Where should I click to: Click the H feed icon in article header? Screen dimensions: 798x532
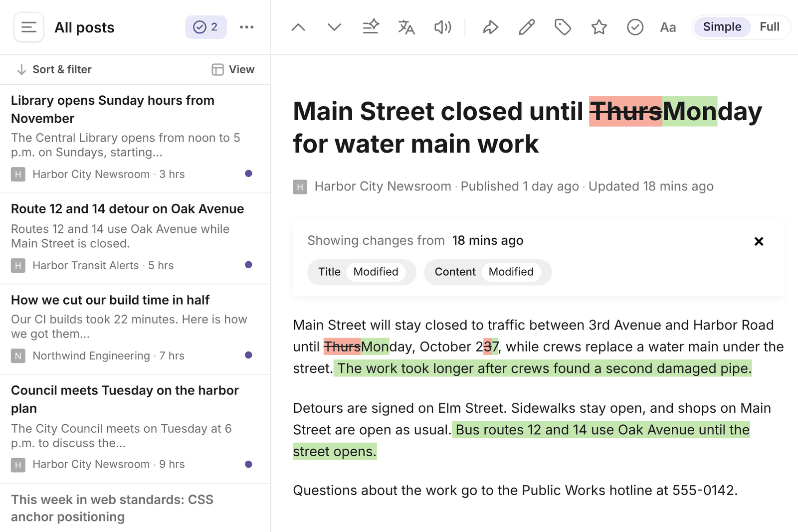300,187
